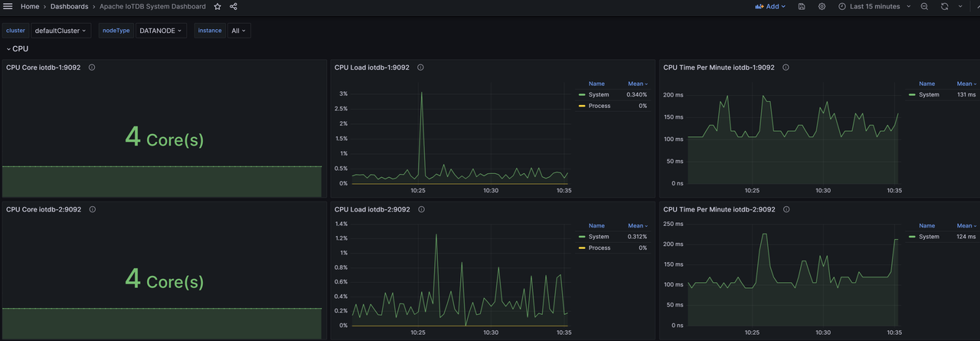The height and width of the screenshot is (341, 980).
Task: Show info for CPU Load iotdb-1:9092 panel
Action: pyautogui.click(x=420, y=67)
